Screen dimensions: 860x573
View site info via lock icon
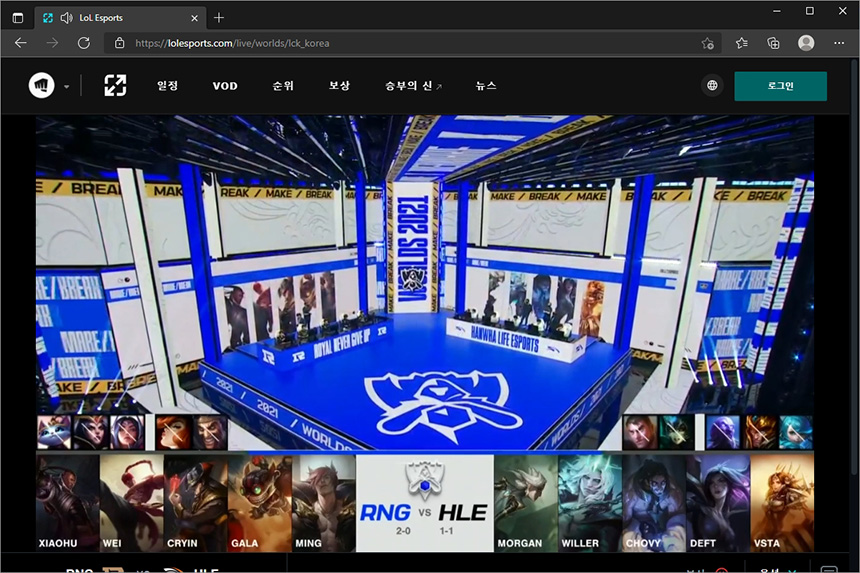click(120, 43)
